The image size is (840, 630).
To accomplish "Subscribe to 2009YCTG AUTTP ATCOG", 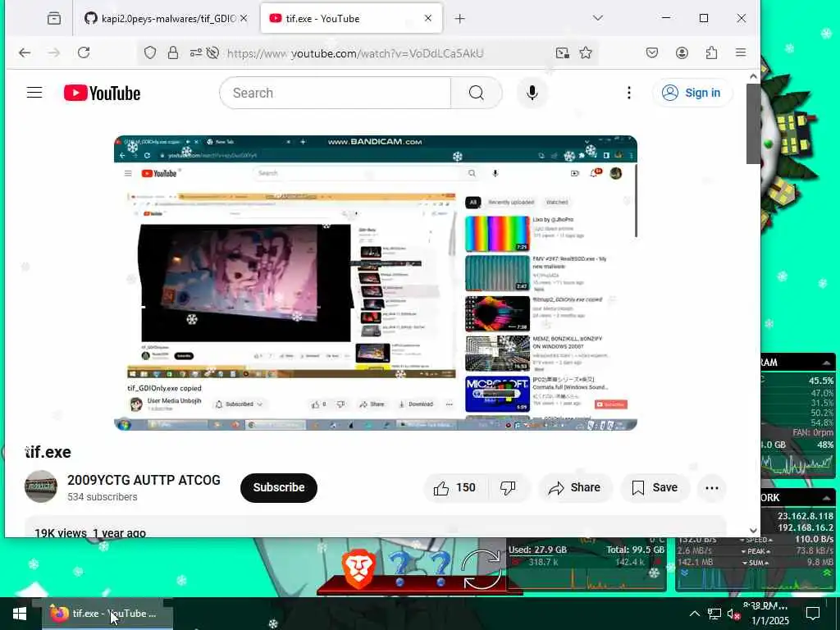I will tap(279, 487).
